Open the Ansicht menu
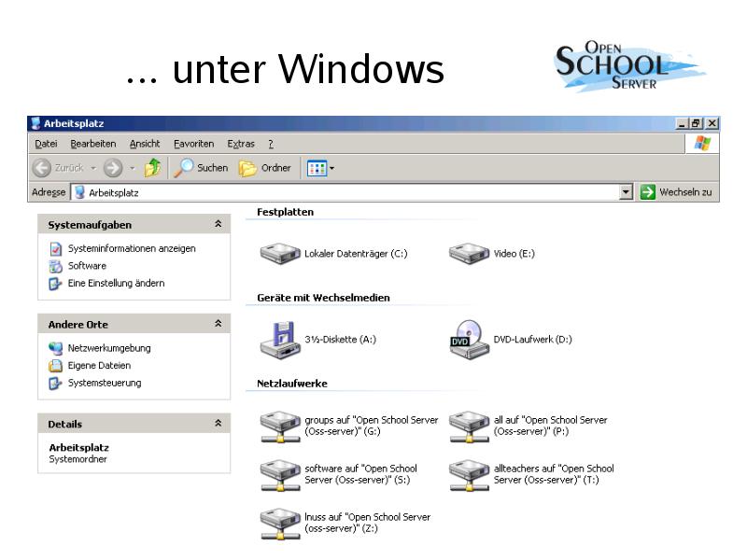Viewport: 747px width, 560px height. [145, 144]
